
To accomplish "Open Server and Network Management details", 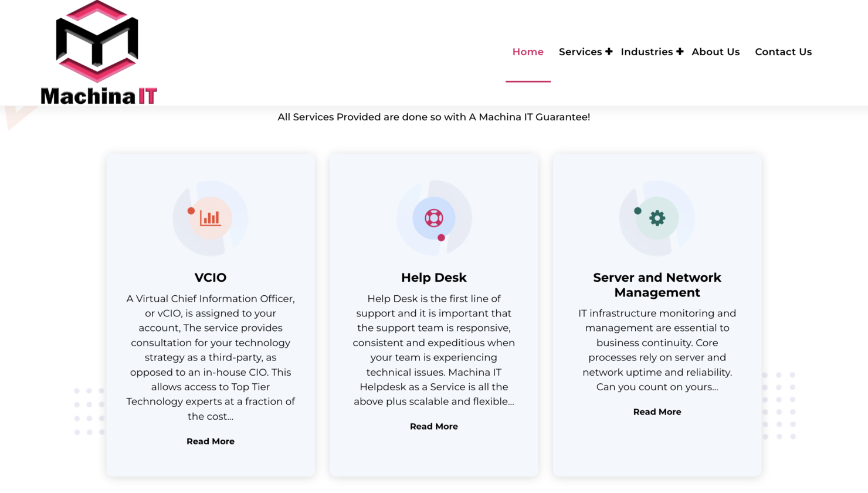I will point(657,411).
